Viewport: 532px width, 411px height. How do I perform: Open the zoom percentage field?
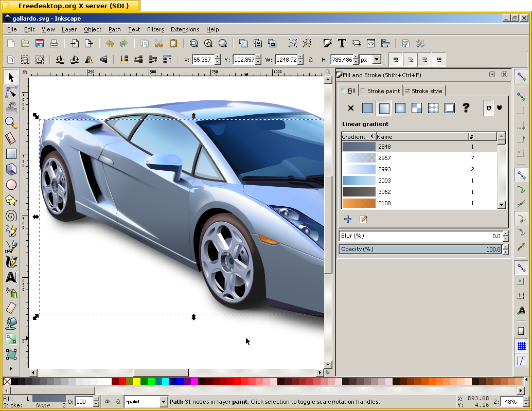point(510,402)
